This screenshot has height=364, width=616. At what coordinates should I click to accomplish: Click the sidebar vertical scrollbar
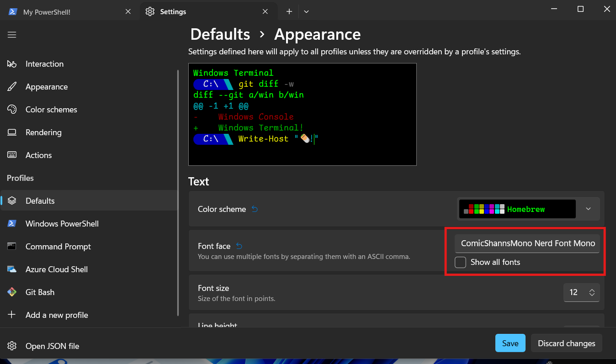coord(178,192)
